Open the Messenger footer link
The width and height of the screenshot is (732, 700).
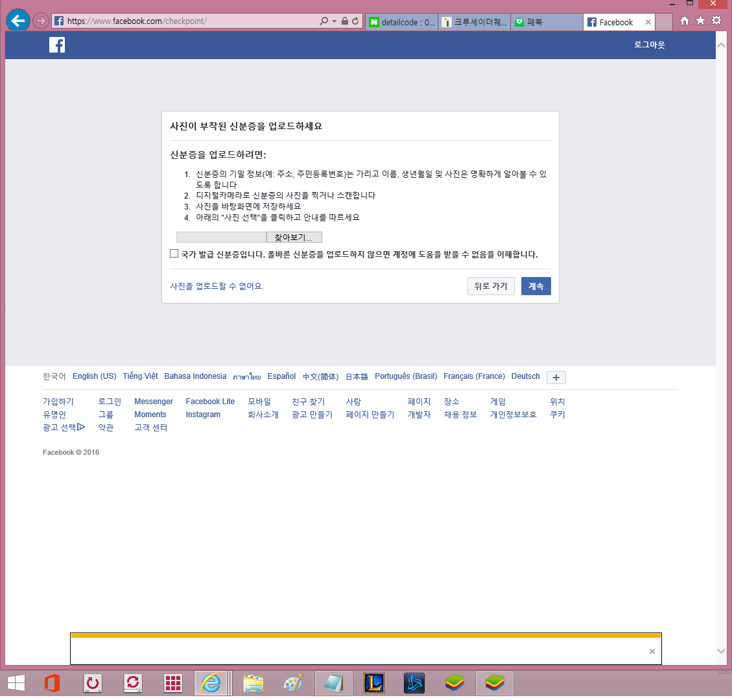154,402
